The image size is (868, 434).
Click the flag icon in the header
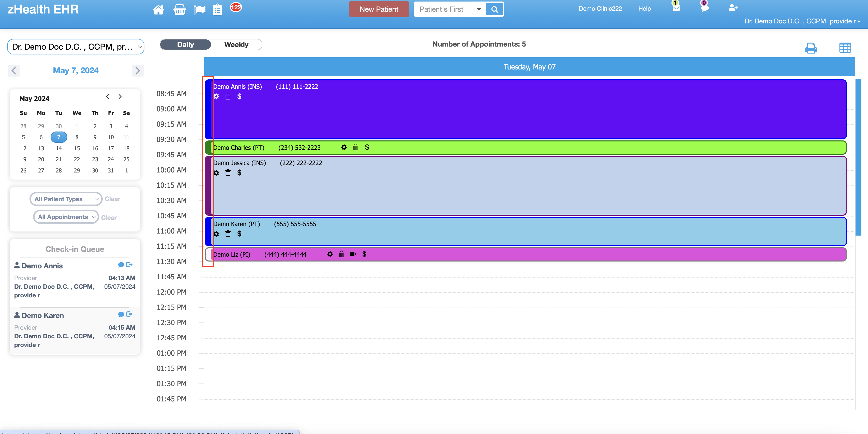point(200,9)
